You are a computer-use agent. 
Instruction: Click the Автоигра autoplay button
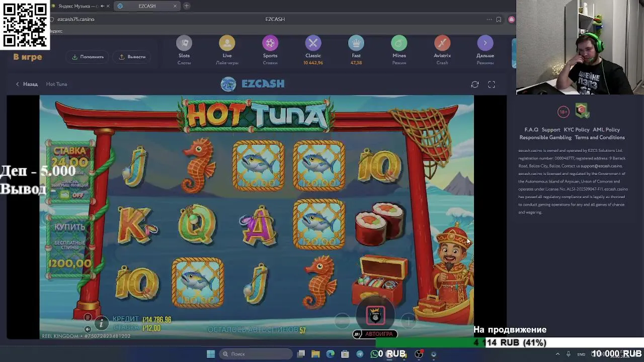[375, 334]
